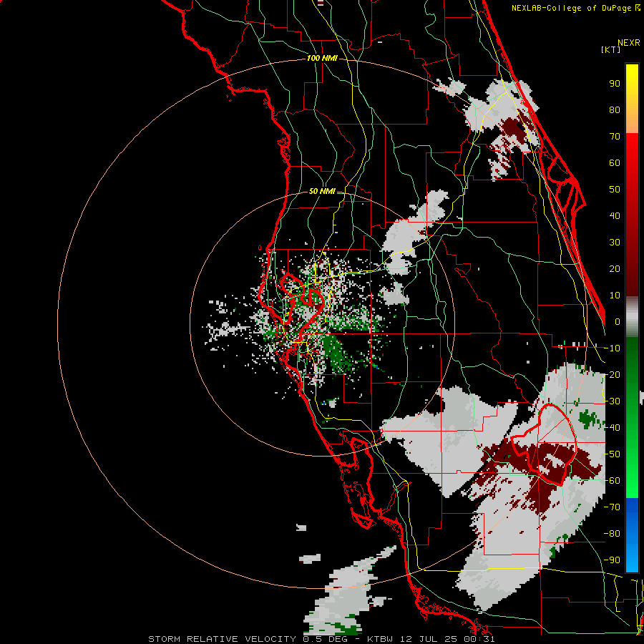
Task: Click the positive 50 scale value
Action: [615, 190]
